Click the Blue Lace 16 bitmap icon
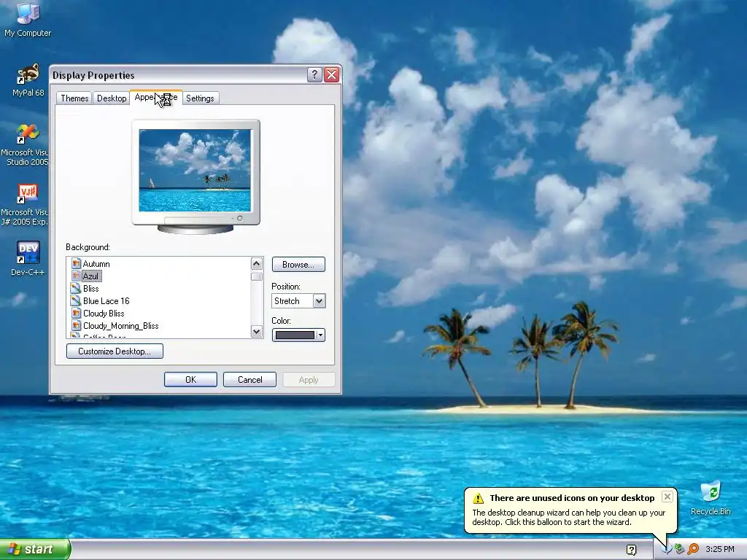Image resolution: width=747 pixels, height=560 pixels. pos(76,300)
